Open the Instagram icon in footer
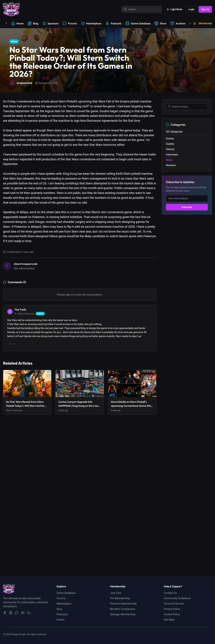 (x=11, y=613)
